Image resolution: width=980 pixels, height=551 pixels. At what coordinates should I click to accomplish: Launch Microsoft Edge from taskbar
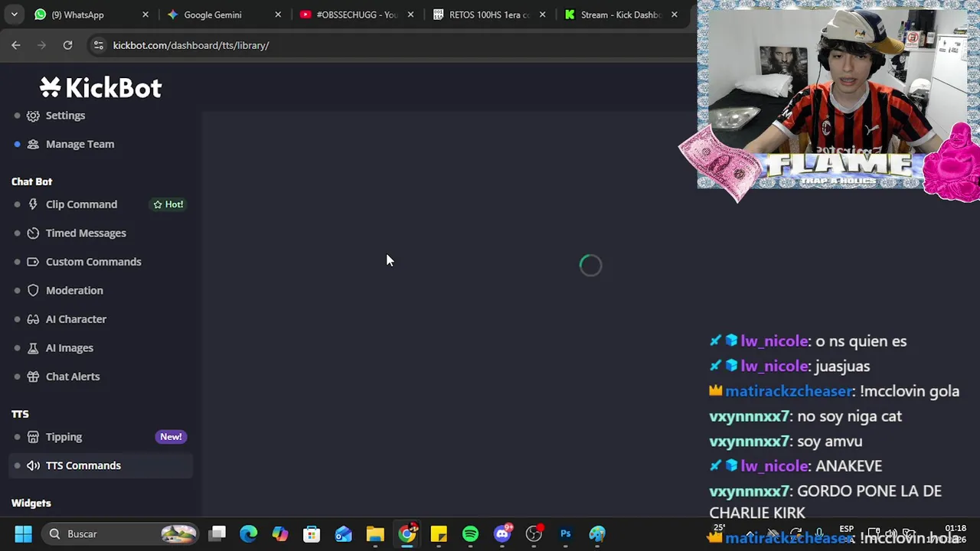tap(249, 534)
